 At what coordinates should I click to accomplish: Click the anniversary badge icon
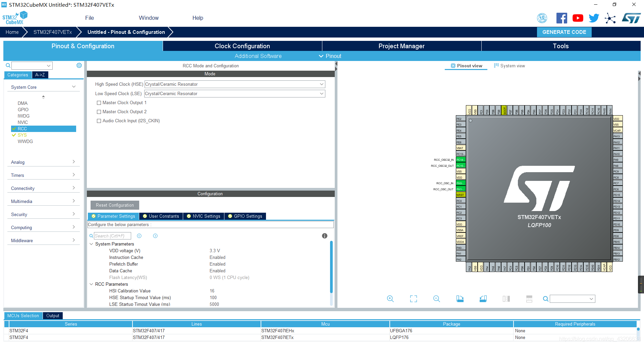(x=542, y=18)
